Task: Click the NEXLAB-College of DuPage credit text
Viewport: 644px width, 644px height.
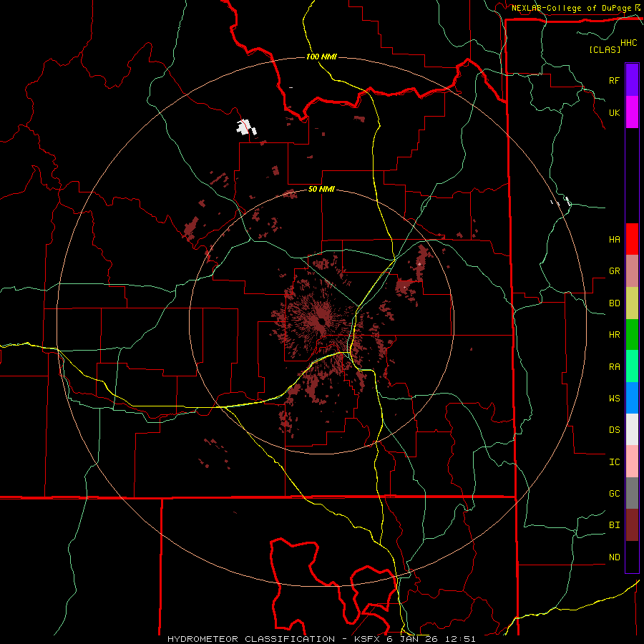Action: (x=571, y=8)
